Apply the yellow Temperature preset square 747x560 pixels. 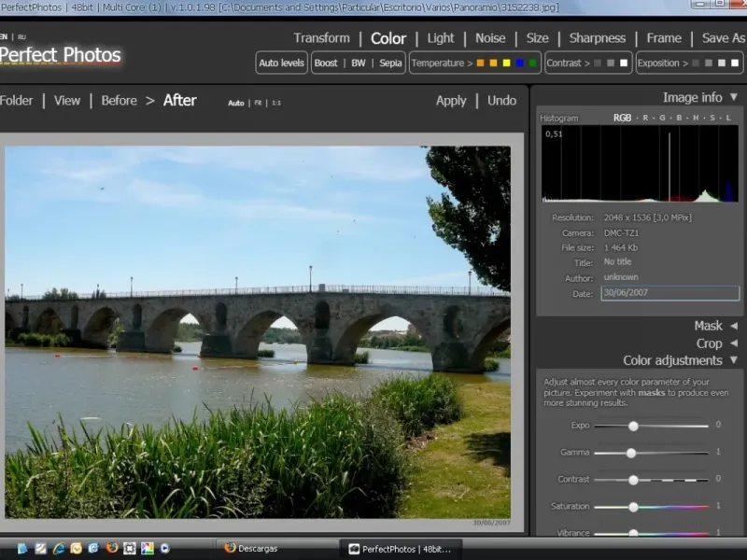point(507,63)
